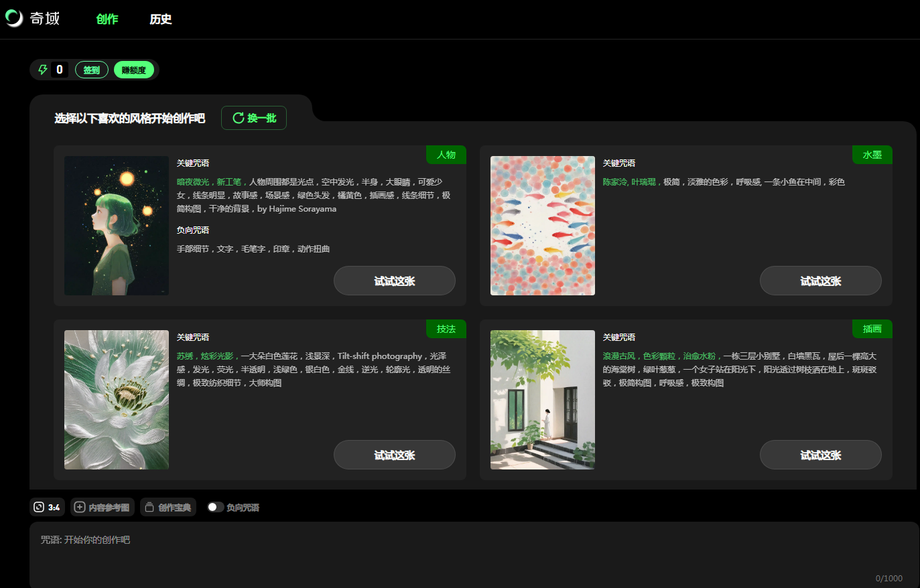Click 试试这张 for the 技法 card
Image resolution: width=920 pixels, height=588 pixels.
pyautogui.click(x=395, y=455)
